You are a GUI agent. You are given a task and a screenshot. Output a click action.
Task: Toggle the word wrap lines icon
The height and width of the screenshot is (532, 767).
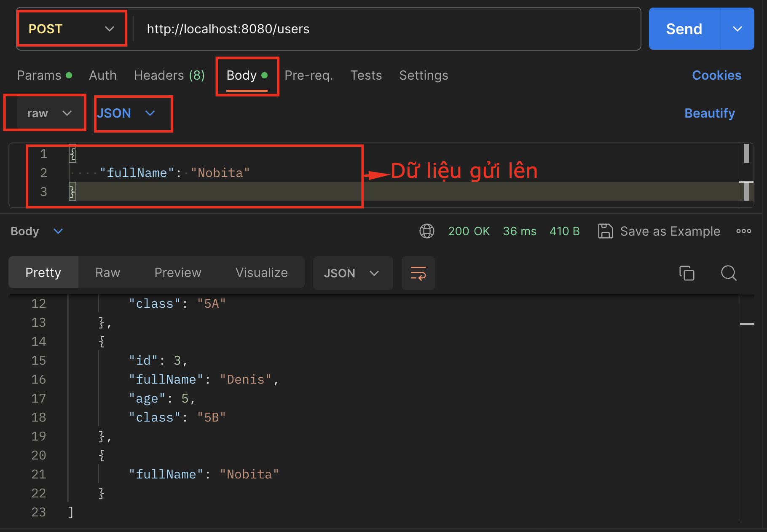418,273
